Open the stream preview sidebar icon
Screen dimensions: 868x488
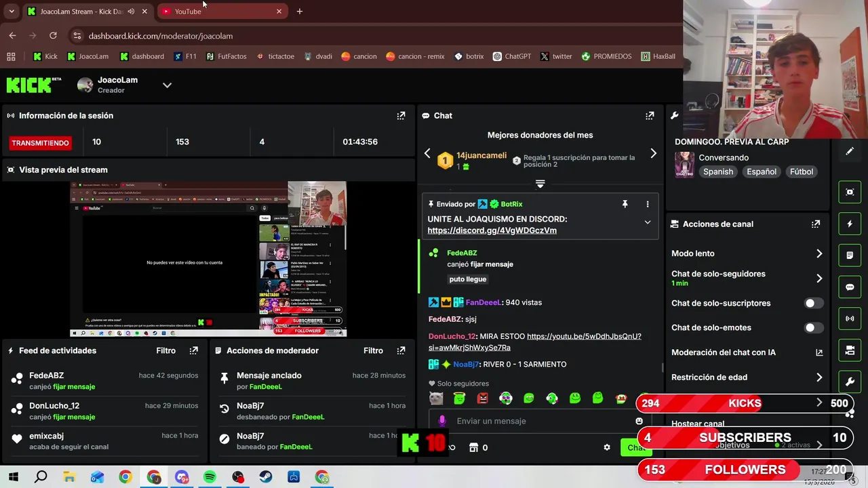[850, 192]
